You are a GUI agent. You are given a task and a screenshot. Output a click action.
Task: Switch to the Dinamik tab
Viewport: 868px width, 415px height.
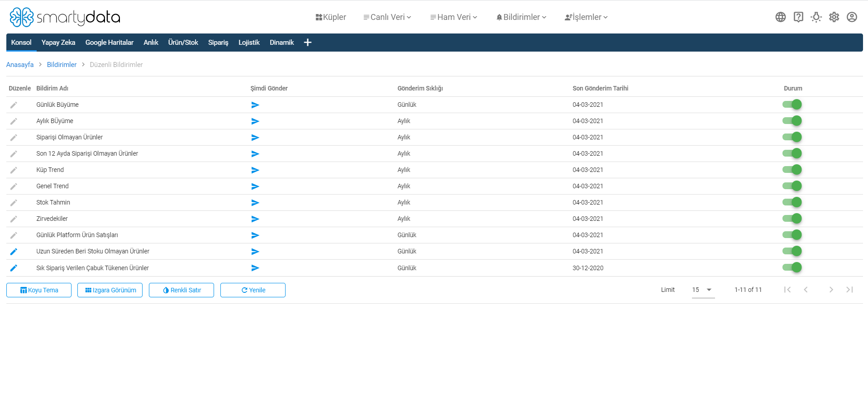click(x=282, y=43)
